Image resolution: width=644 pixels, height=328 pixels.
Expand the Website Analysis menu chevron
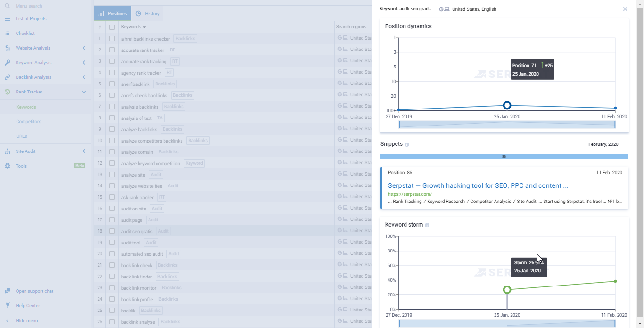point(84,48)
